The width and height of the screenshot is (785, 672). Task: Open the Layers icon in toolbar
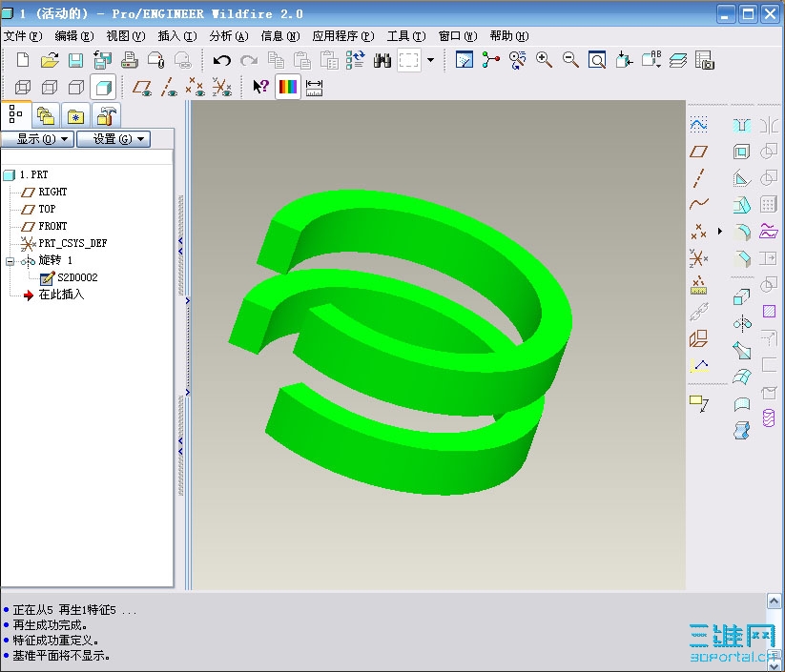pos(678,60)
